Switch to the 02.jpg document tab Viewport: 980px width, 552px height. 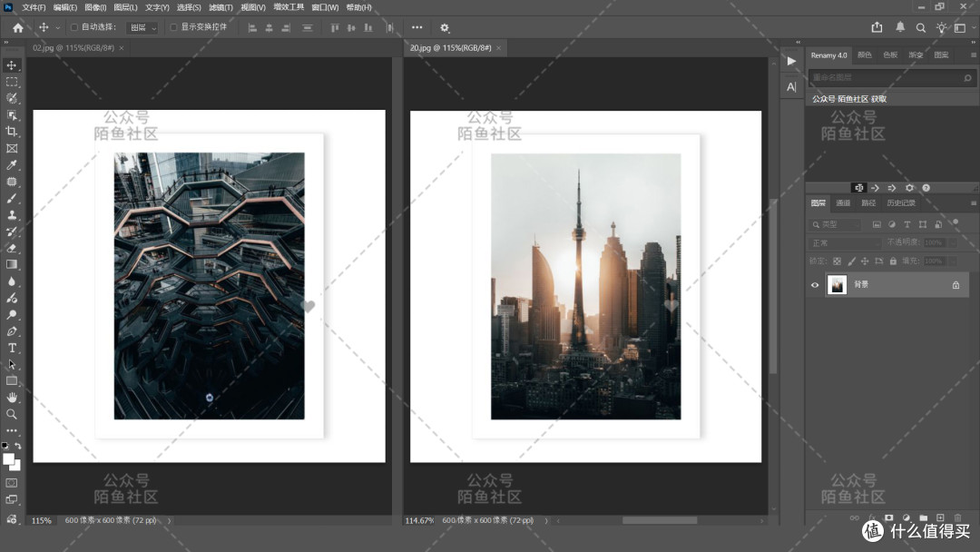73,48
